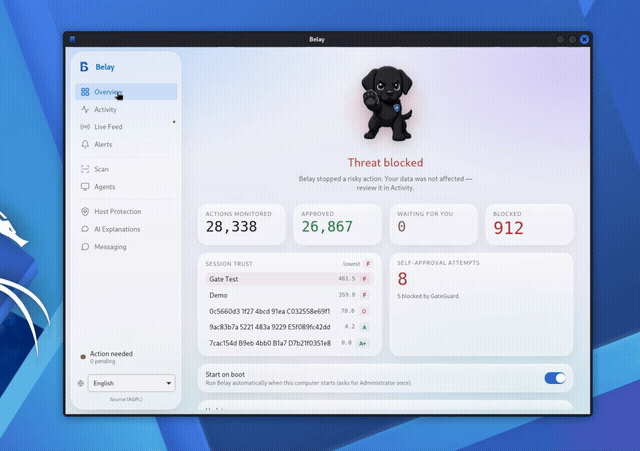The height and width of the screenshot is (451, 640).
Task: Click the globe language icon
Action: pos(80,383)
